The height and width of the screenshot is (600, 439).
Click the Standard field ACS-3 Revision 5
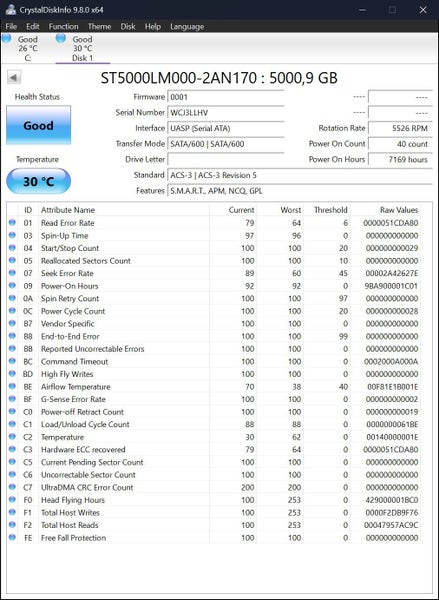300,175
